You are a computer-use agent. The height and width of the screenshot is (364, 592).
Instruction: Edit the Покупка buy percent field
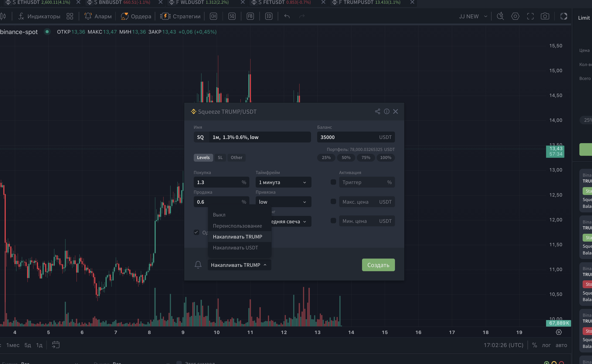click(221, 182)
